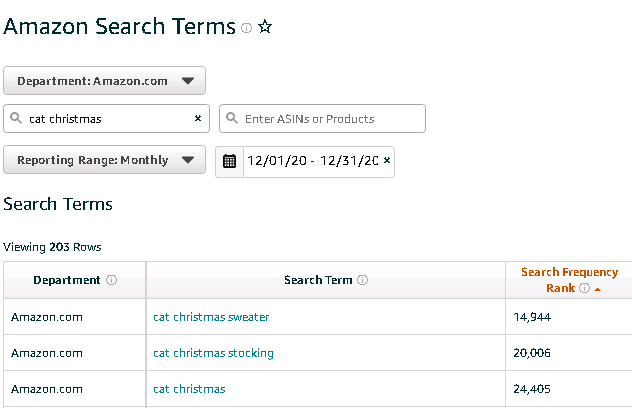Screen dimensions: 632x408
Task: Open the cat christmas search term link
Action: coord(189,389)
